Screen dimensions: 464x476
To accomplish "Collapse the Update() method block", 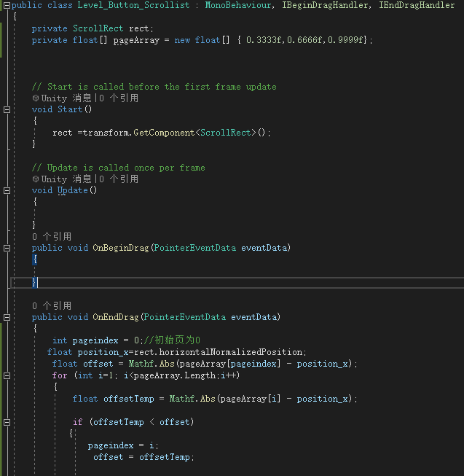I will [x=7, y=191].
